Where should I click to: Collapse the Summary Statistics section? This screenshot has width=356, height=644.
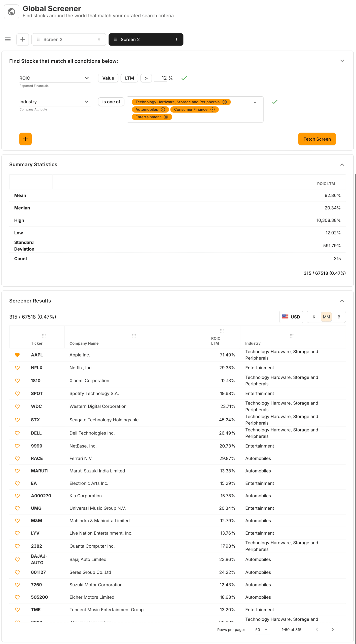point(342,165)
